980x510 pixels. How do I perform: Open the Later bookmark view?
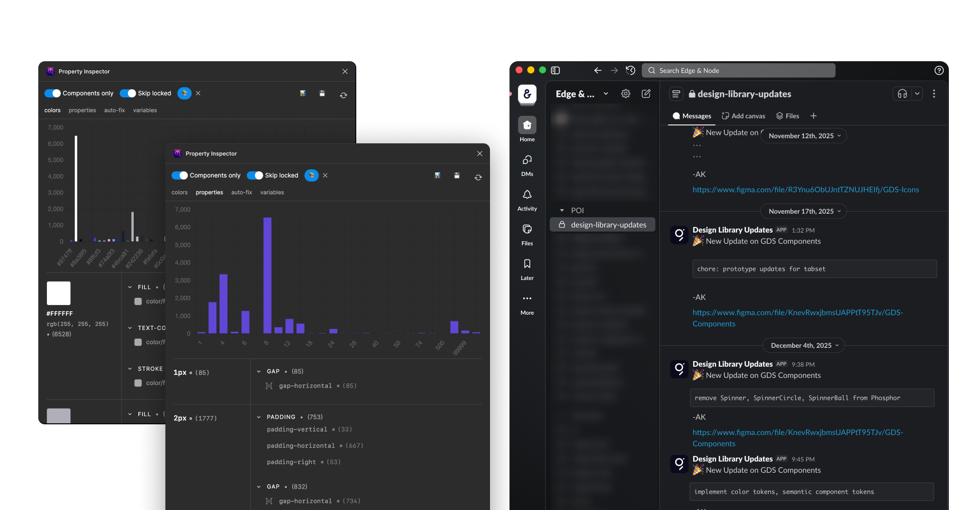click(x=527, y=265)
